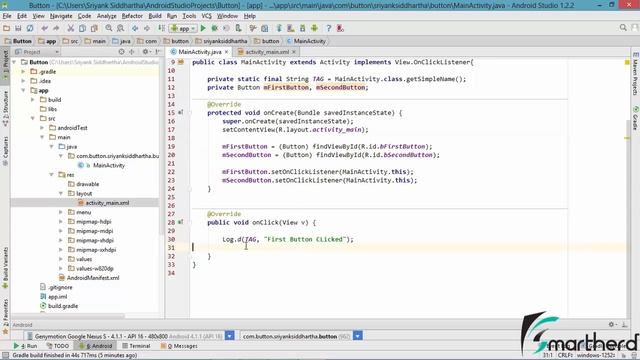The width and height of the screenshot is (640, 360).
Task: Toggle the Android tool window button
Action: (96, 346)
